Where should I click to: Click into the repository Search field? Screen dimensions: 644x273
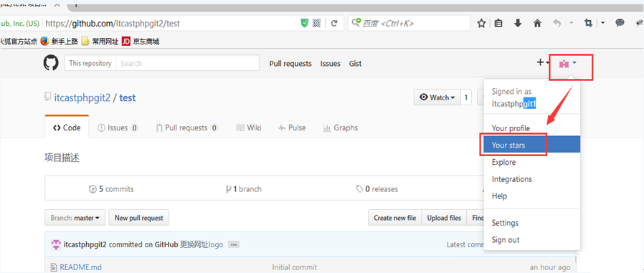point(187,63)
